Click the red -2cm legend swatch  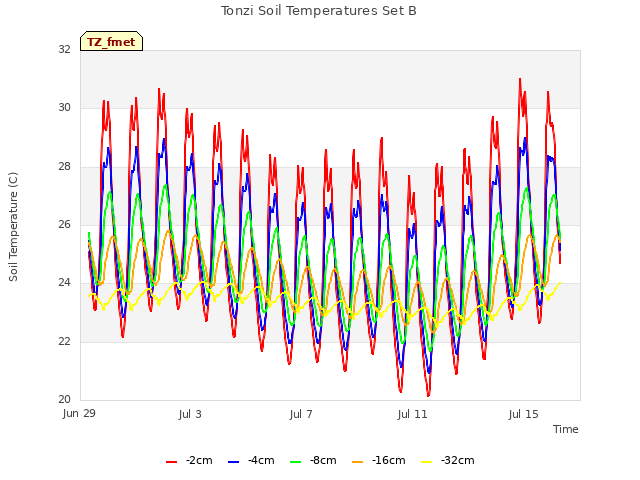tap(171, 462)
